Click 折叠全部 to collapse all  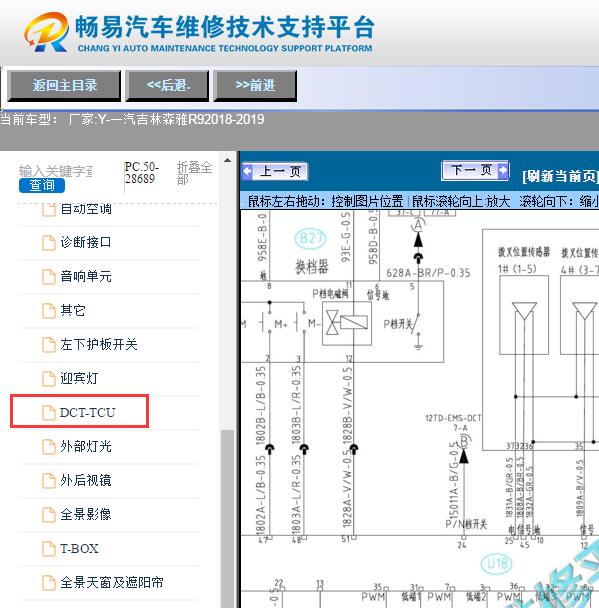pyautogui.click(x=194, y=173)
